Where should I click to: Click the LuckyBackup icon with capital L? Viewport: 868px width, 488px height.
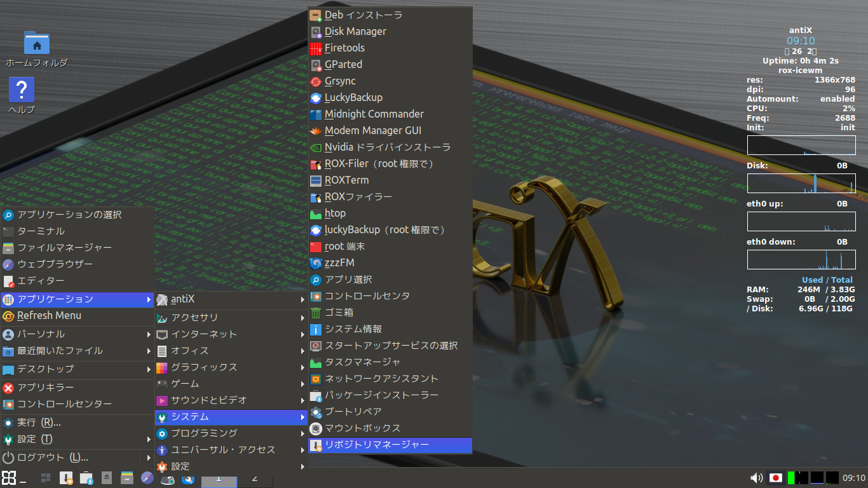pos(316,97)
